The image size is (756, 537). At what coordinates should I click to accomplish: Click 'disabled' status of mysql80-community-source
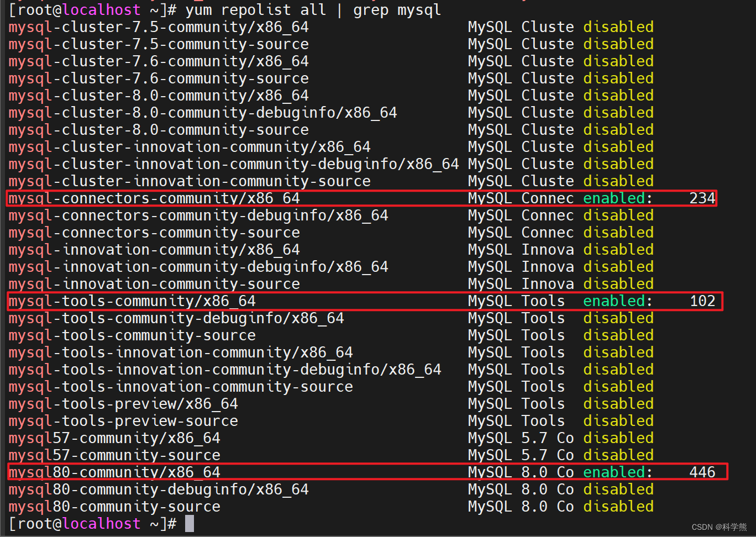[x=618, y=507]
